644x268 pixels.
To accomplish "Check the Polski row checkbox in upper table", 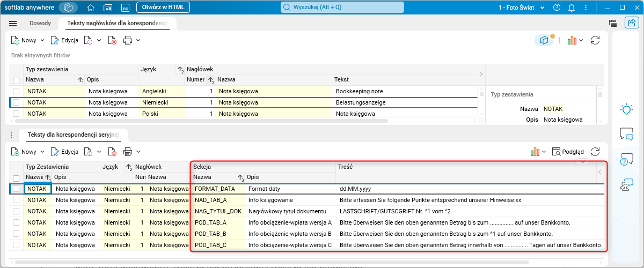I will click(x=16, y=114).
